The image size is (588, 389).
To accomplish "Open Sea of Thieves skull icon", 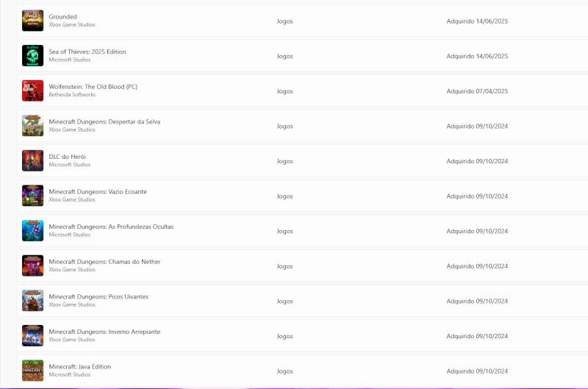I will coord(33,56).
